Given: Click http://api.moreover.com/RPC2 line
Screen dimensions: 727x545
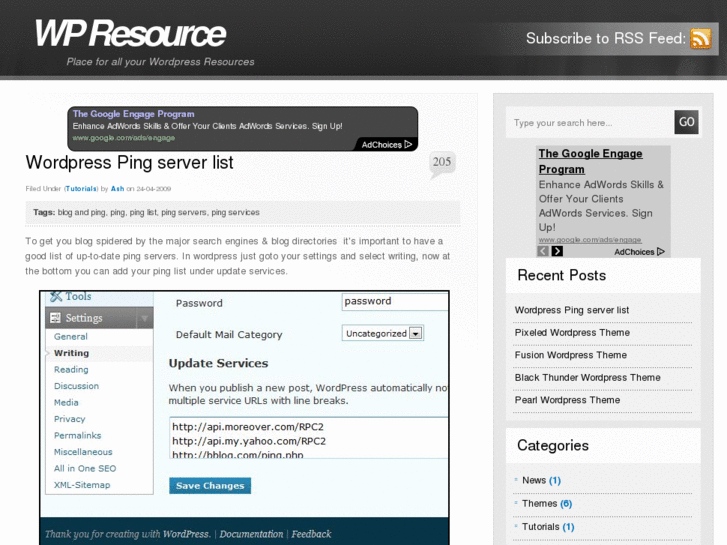Looking at the screenshot, I should (x=248, y=427).
